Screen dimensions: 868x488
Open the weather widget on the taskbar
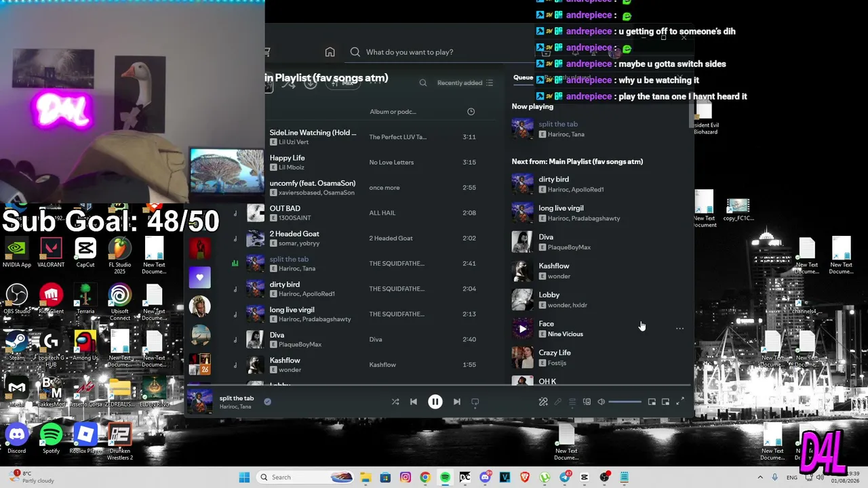click(x=31, y=477)
